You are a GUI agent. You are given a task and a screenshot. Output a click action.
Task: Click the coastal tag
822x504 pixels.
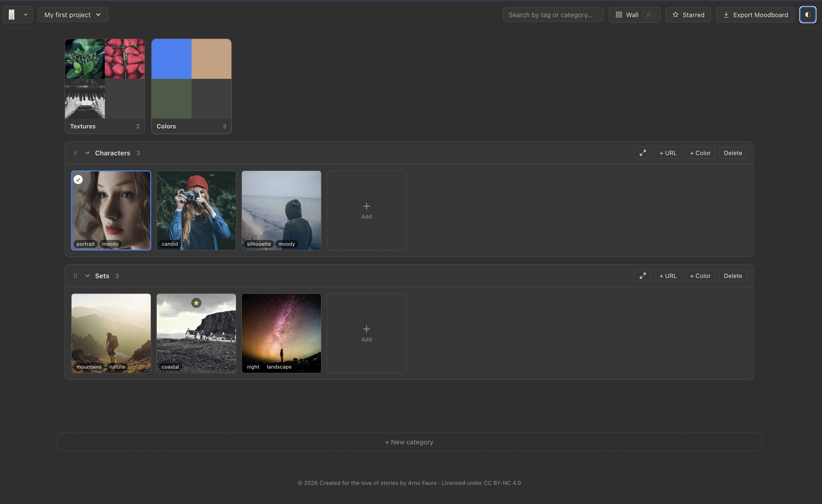[170, 367]
